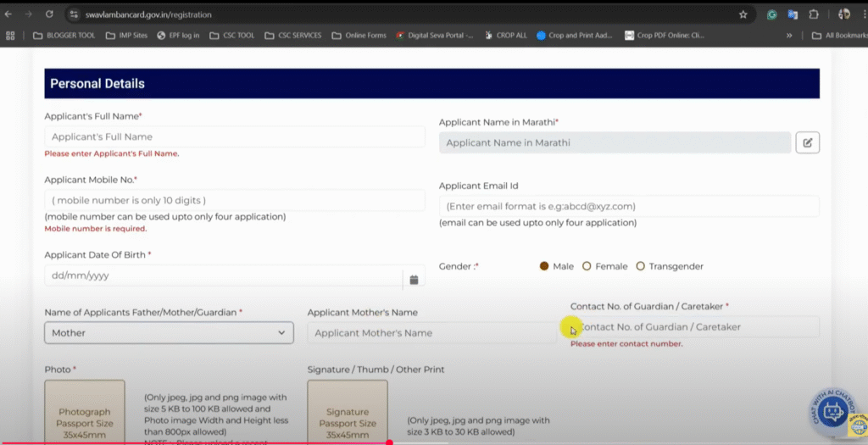Show hidden bookmarks via the overflow chevron
The image size is (868, 445).
coord(790,36)
